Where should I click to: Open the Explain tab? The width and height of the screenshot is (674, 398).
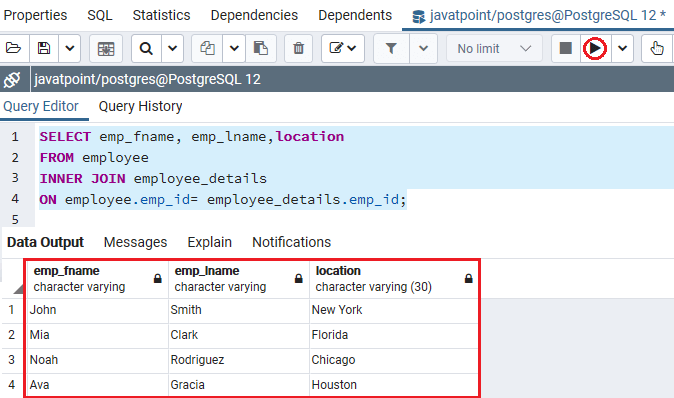pyautogui.click(x=209, y=242)
